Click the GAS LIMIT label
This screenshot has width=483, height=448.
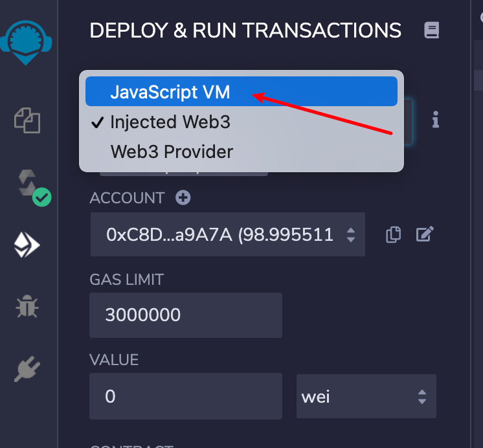[127, 280]
